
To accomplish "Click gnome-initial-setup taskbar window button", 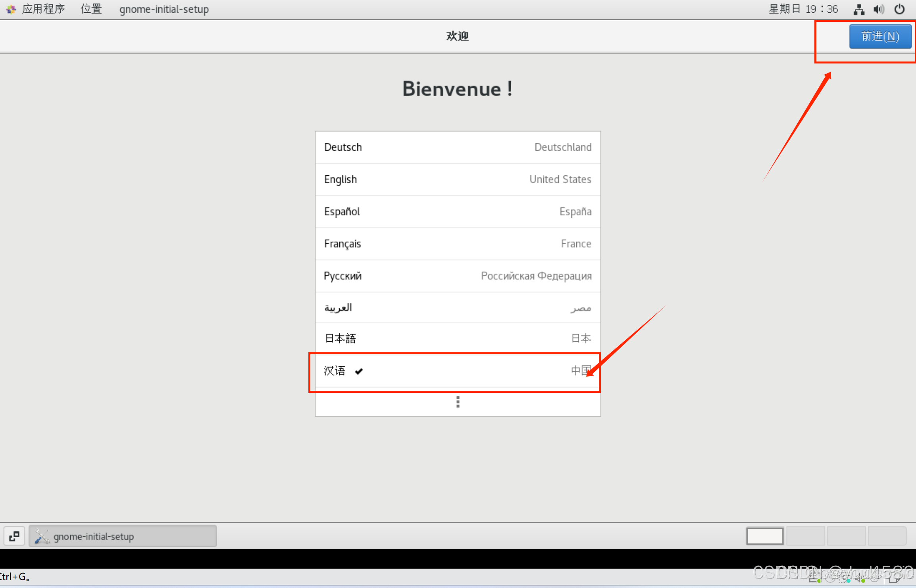I will [x=123, y=536].
